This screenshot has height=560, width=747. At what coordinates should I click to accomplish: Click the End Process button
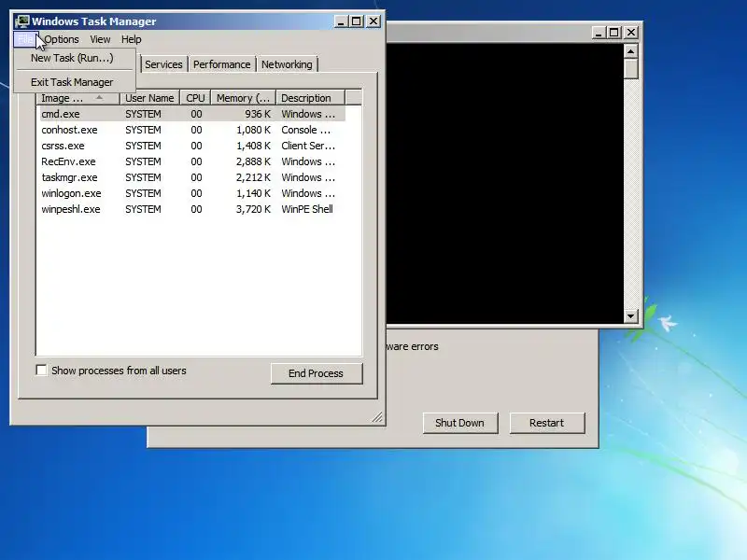click(x=317, y=373)
